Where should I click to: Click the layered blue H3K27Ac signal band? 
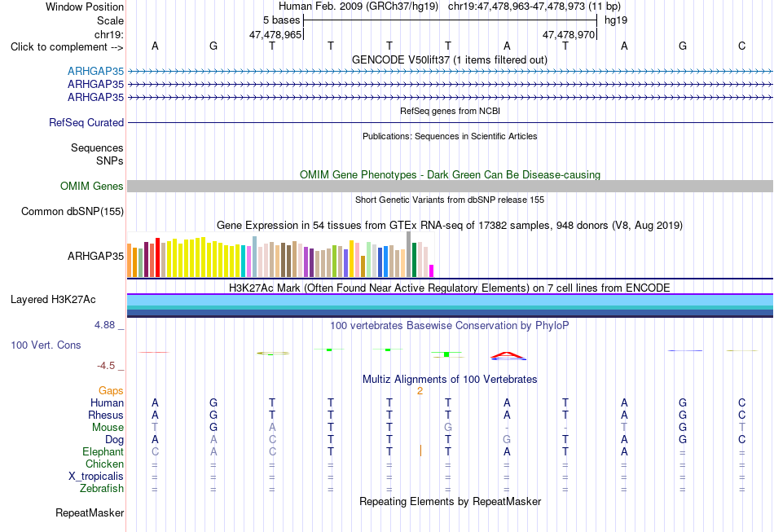point(450,306)
